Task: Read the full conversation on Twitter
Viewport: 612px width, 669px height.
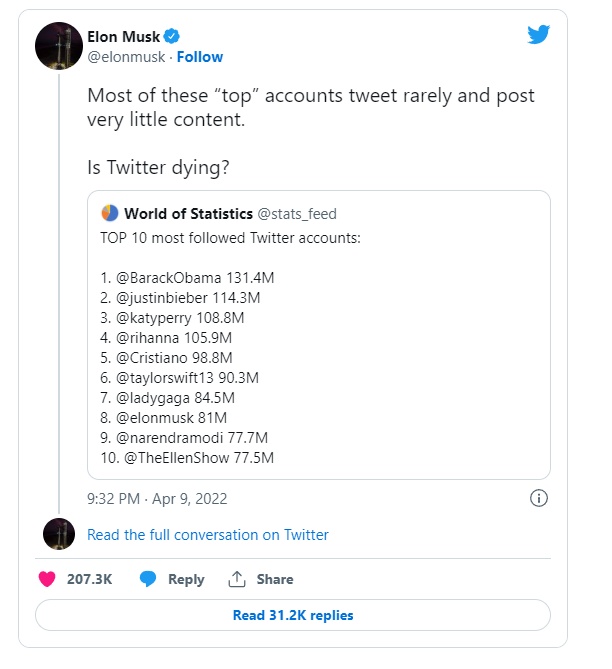Action: click(x=208, y=535)
